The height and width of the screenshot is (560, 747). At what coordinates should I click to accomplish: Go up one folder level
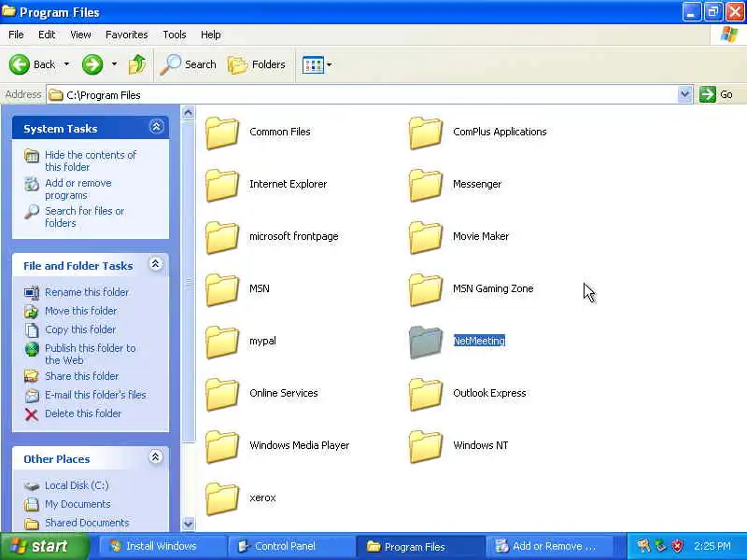[x=137, y=64]
